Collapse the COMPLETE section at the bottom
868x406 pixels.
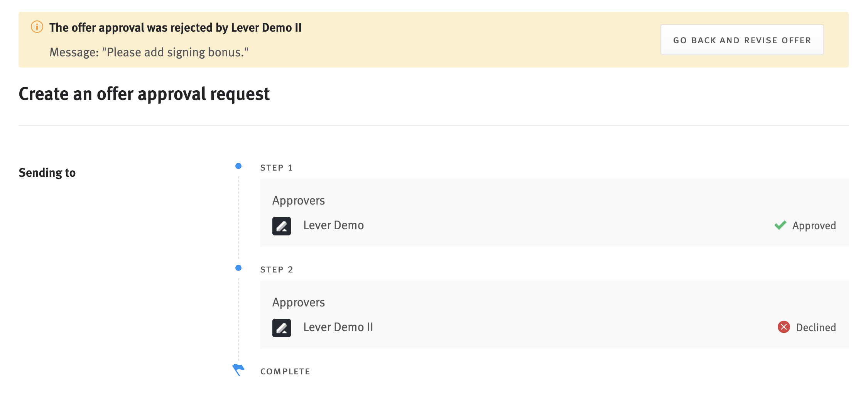(285, 371)
